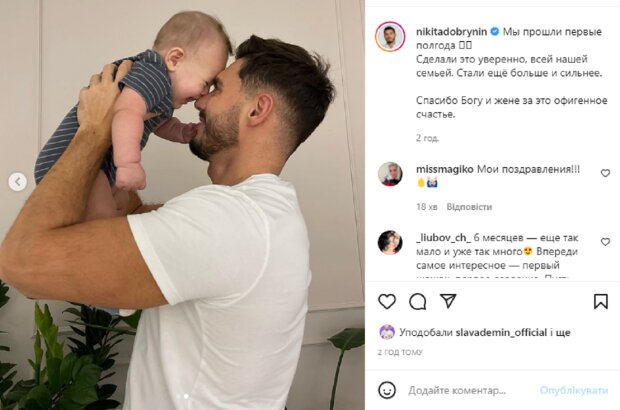This screenshot has height=410, width=620.
Task: Open slavademin_official from the likes line
Action: tap(501, 333)
